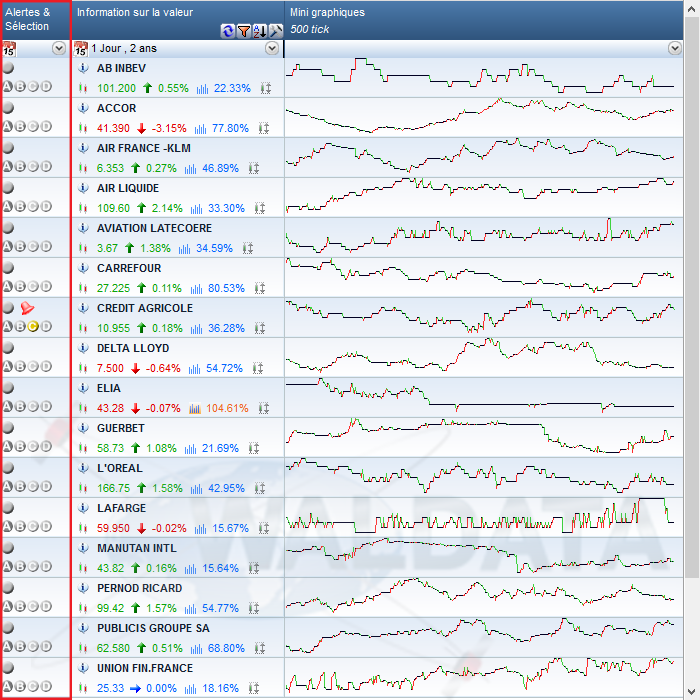Select the vertical scrollbar thumb
The image size is (700, 700).
692,296
